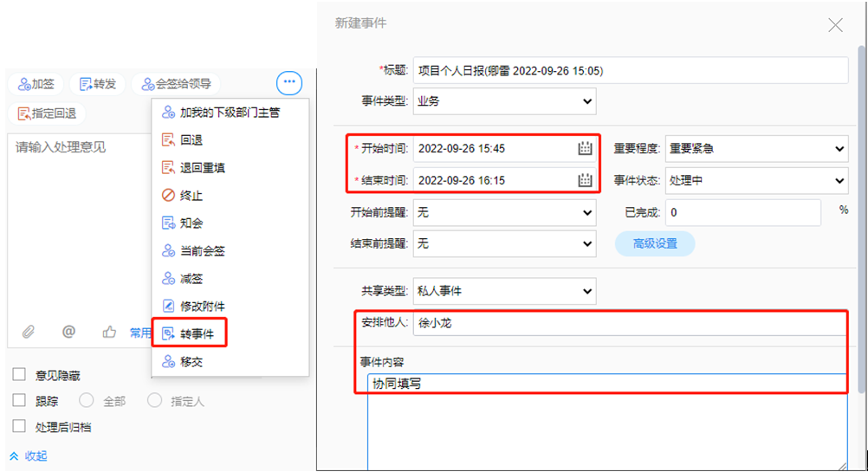Tick the 处理后归档 checkbox
The image size is (868, 472).
coord(19,426)
